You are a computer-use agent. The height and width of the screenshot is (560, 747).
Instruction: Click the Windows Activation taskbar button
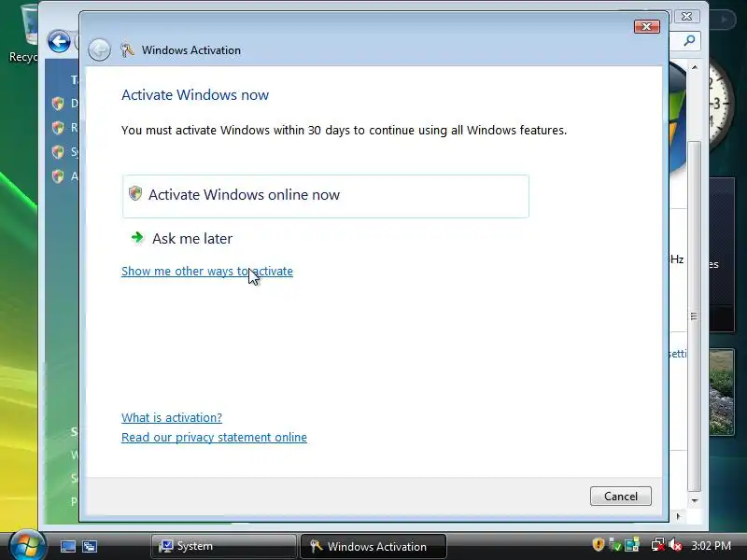point(373,546)
